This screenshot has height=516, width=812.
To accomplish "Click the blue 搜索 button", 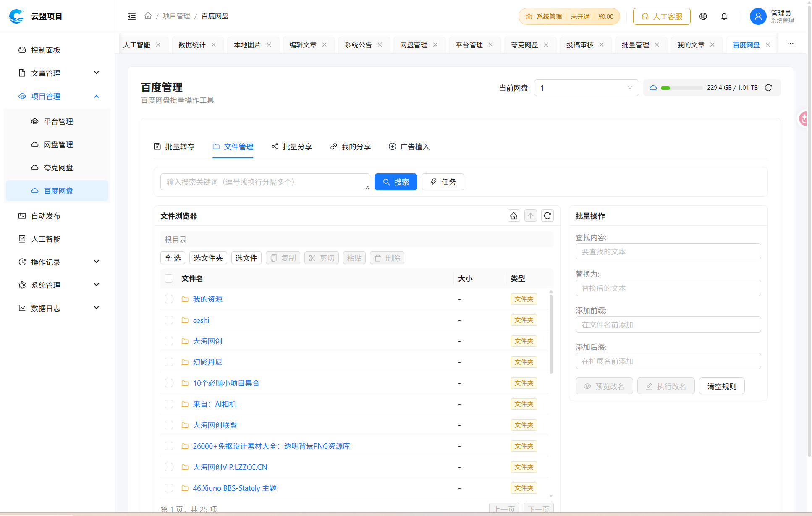I will point(396,182).
